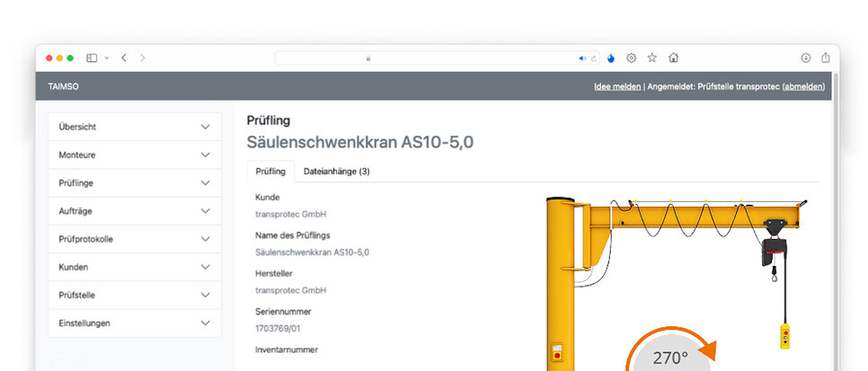The image size is (868, 371).
Task: Expand the Prüfprotokolle menu section
Action: pyautogui.click(x=135, y=239)
